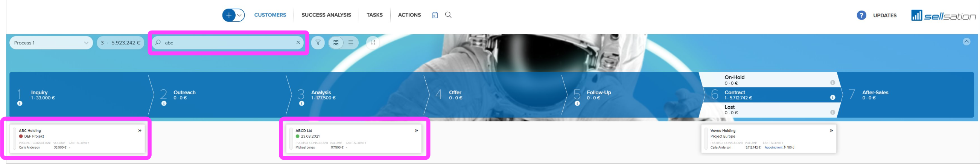Switch to list view
Viewport: 980px width, 167px height.
(351, 43)
